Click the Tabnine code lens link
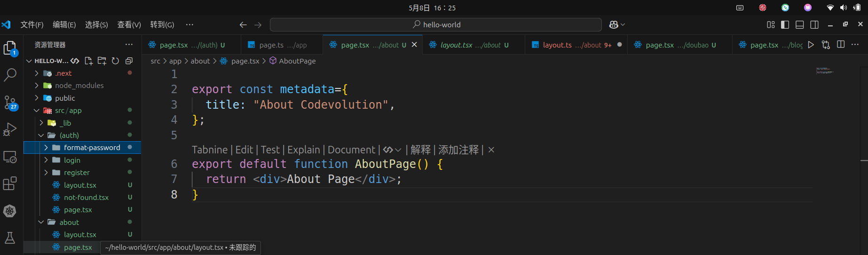The height and width of the screenshot is (255, 868). (x=209, y=150)
